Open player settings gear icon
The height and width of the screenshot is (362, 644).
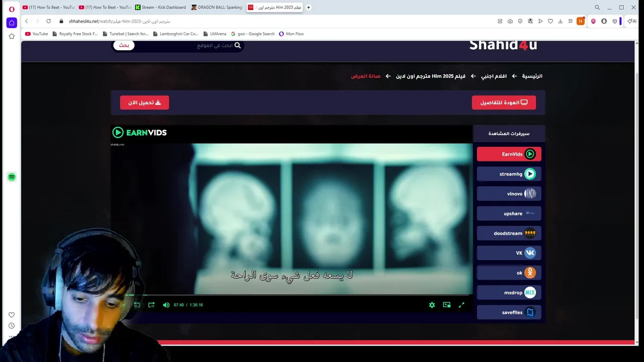tap(432, 305)
